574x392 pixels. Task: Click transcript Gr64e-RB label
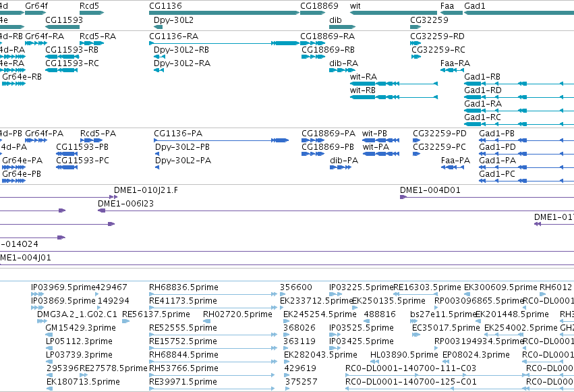tap(22, 77)
